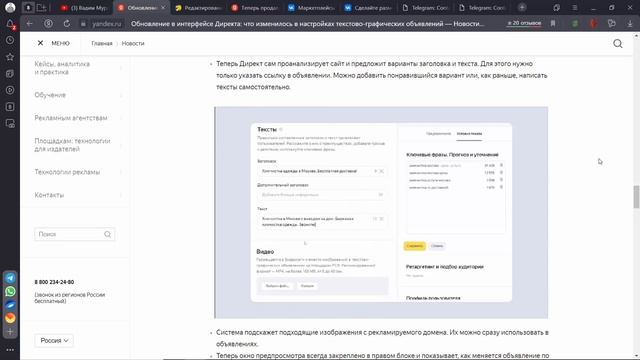The image size is (640, 360).
Task: Click profile avatar in top-left corner
Action: [10, 7]
